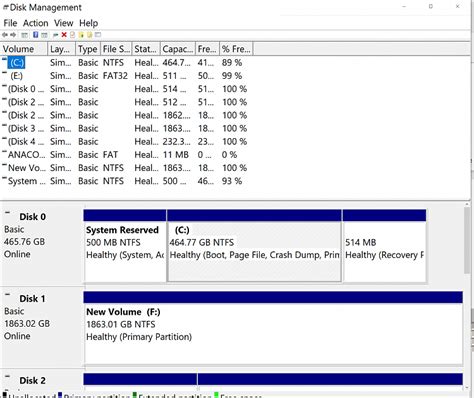Minimize the Disk Management window
The width and height of the screenshot is (474, 398).
tap(404, 6)
